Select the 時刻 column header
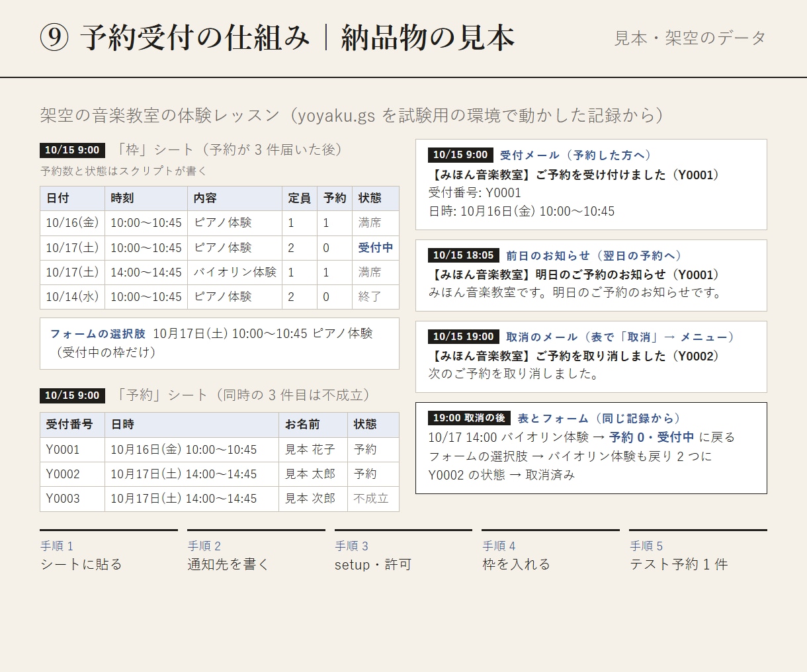 pyautogui.click(x=146, y=198)
